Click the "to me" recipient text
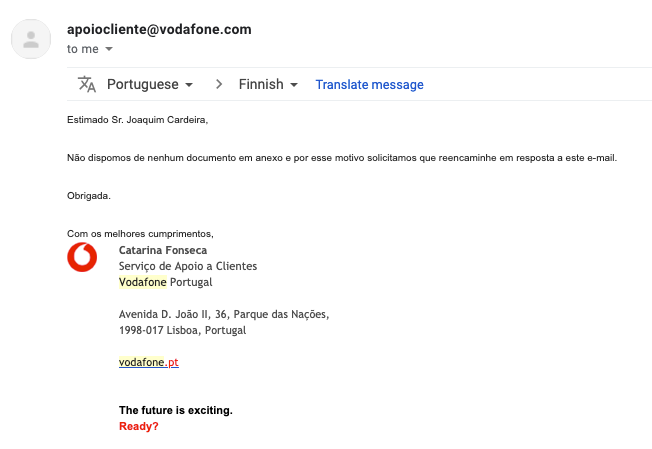This screenshot has height=449, width=652. [83, 48]
